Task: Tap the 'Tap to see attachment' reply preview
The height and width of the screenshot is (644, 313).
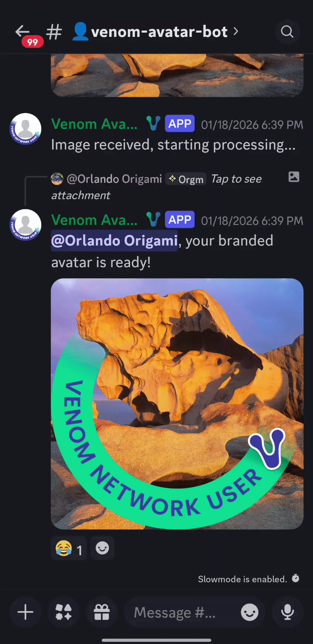Action: pyautogui.click(x=236, y=179)
